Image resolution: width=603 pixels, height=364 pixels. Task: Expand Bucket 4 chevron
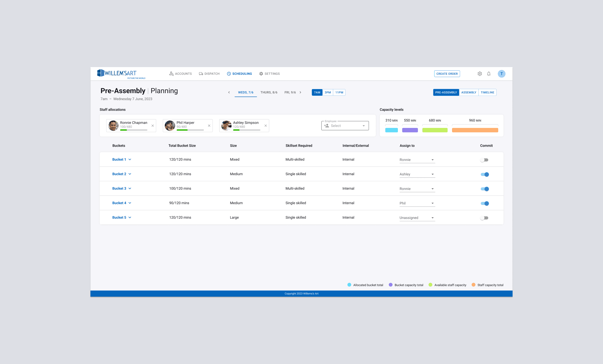click(x=130, y=203)
